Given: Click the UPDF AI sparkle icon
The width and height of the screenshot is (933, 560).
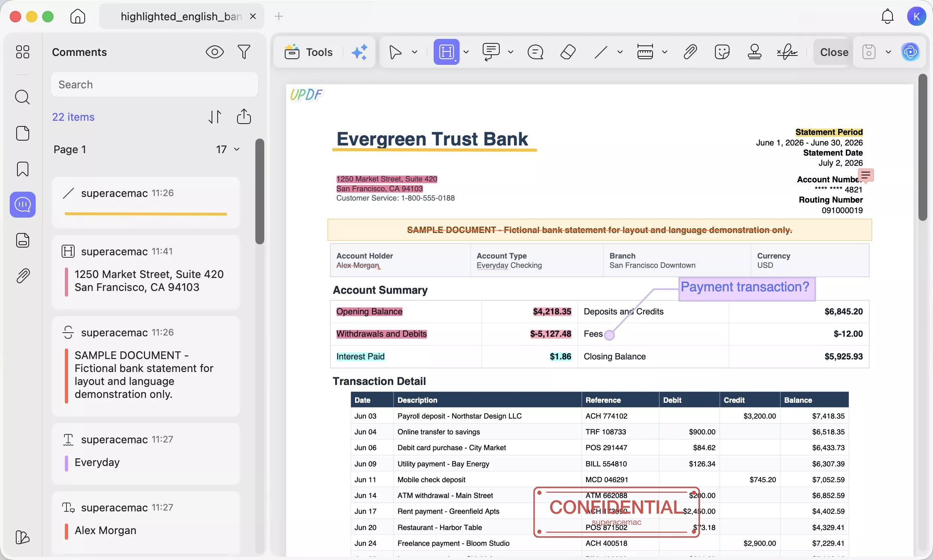Looking at the screenshot, I should coord(360,52).
